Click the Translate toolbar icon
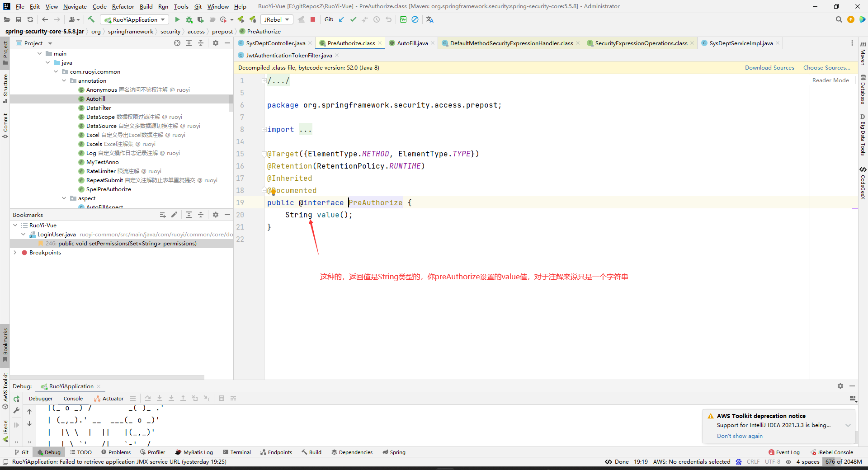868x470 pixels. click(x=429, y=19)
